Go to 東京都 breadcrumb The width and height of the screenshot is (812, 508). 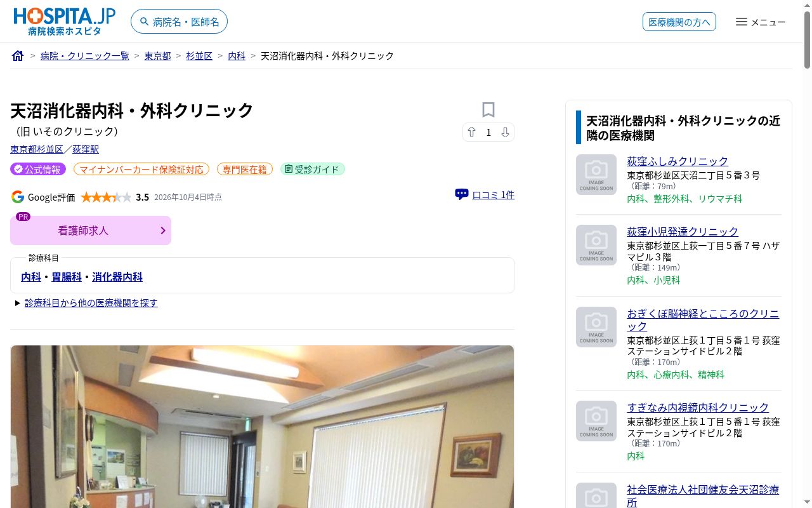tap(157, 56)
